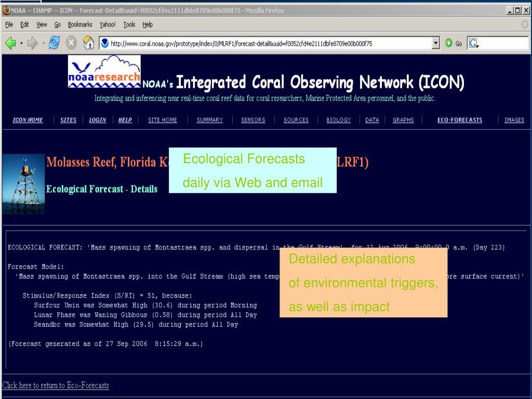Open the View menu
The width and height of the screenshot is (532, 399).
(x=42, y=24)
